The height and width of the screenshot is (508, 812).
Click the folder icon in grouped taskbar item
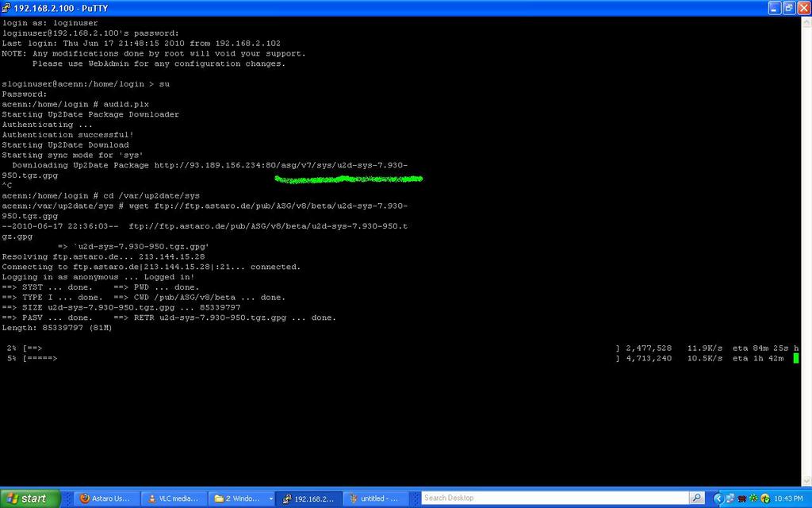(x=219, y=498)
